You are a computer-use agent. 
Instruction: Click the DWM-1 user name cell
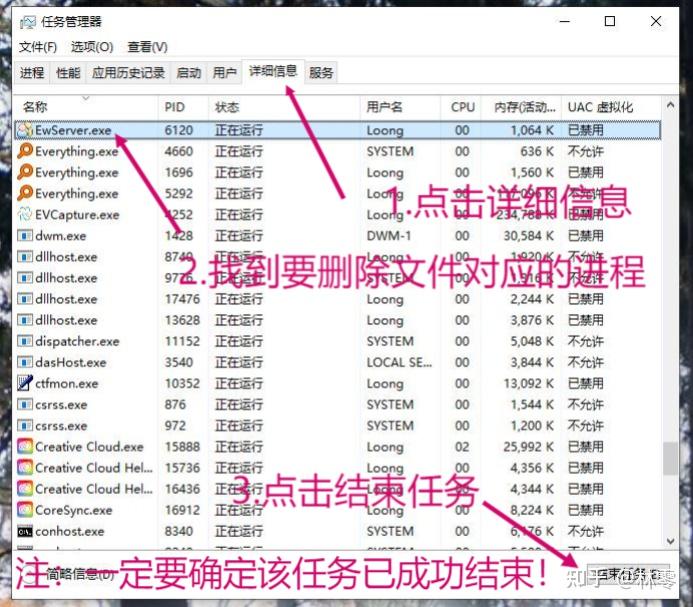389,236
